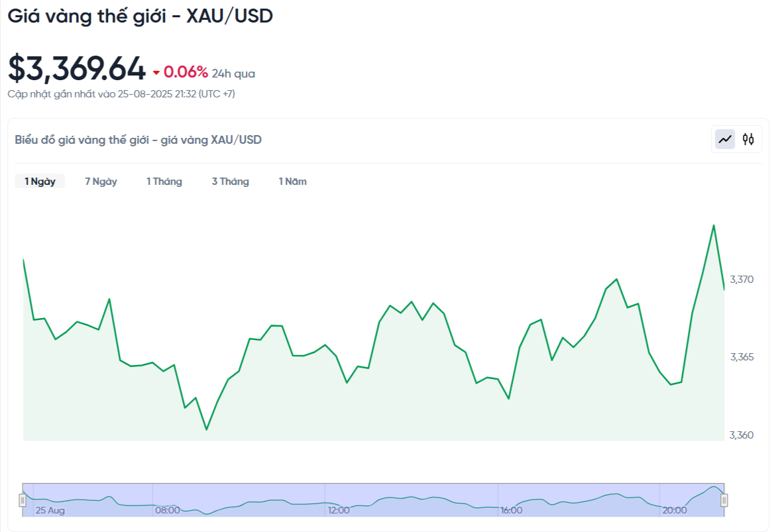Select the 1 Năm time range
The width and height of the screenshot is (772, 532).
(x=292, y=181)
